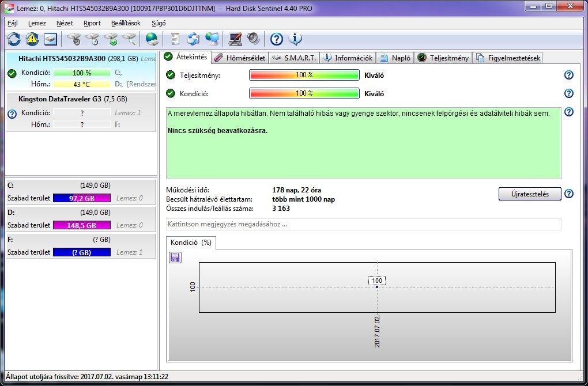
Task: Click the F: free space (? GB) bar
Action: [x=82, y=252]
